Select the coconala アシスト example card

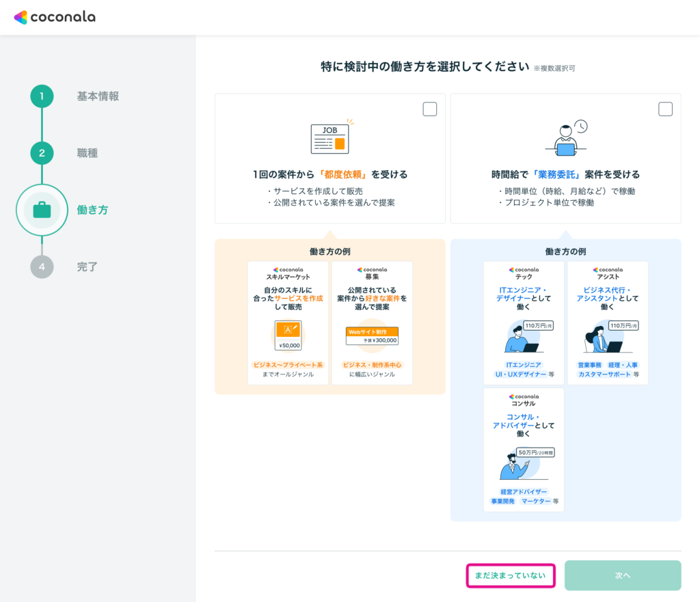pos(608,323)
